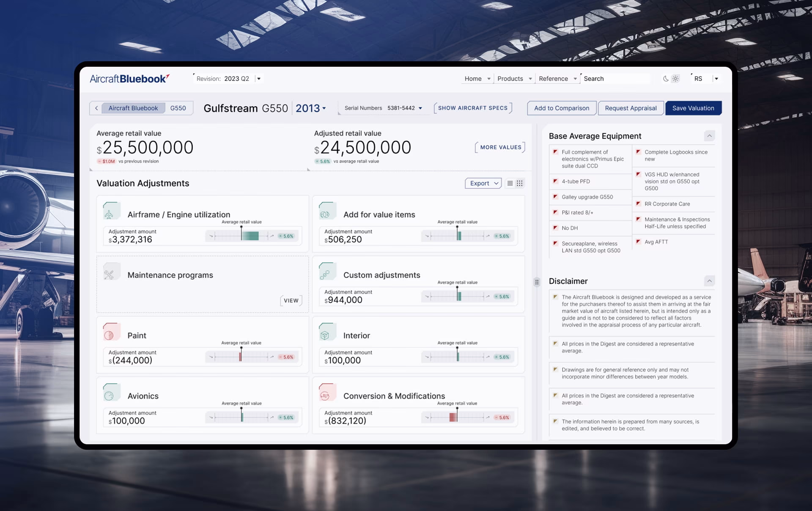Click red $1.0M badge under average retail value
Screen dimensions: 812x511
coord(106,161)
